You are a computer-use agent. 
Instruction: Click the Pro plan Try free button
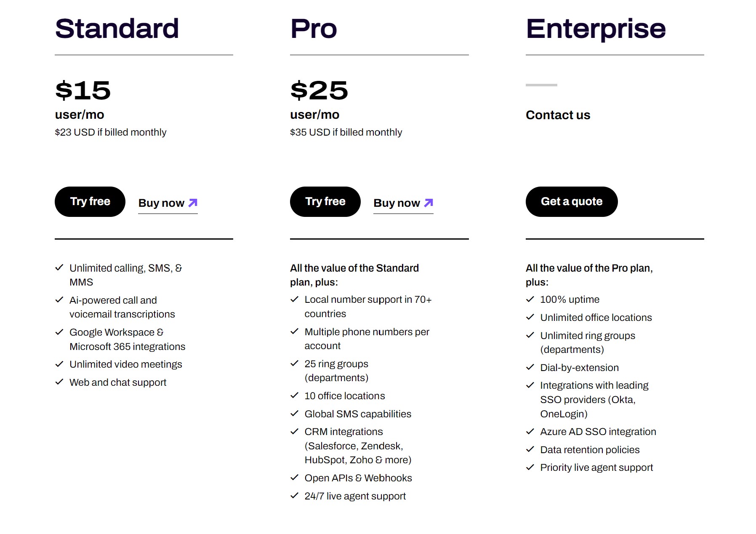tap(325, 202)
